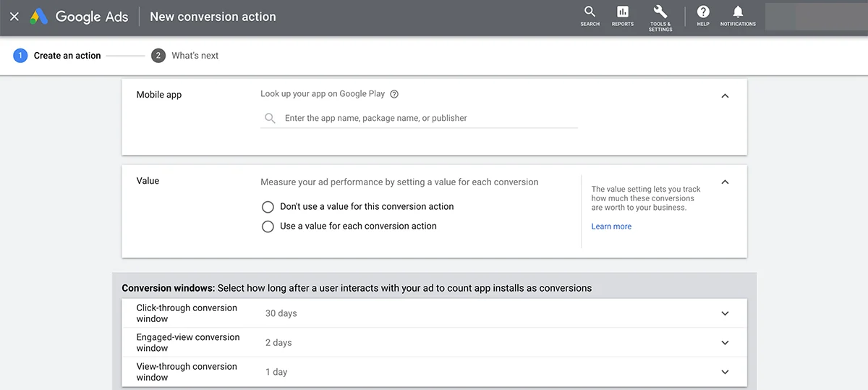Select "Don't use a value" radio option
This screenshot has height=390, width=868.
tap(268, 207)
